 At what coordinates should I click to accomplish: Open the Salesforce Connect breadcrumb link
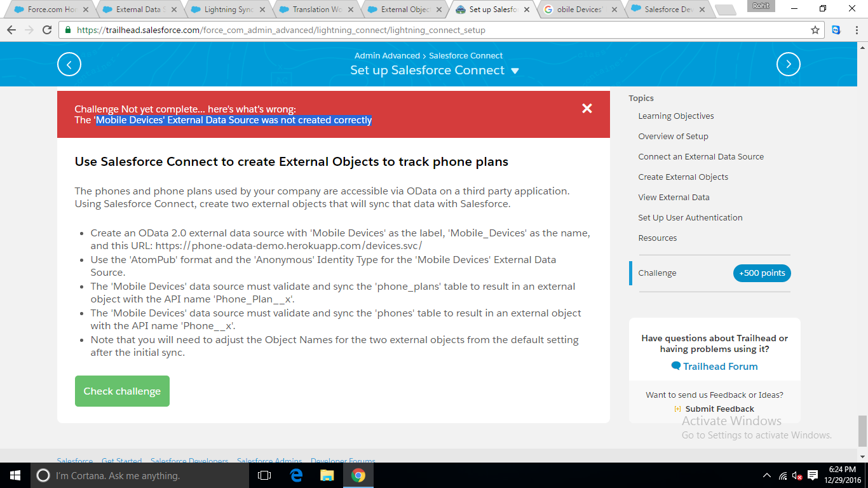pos(466,56)
